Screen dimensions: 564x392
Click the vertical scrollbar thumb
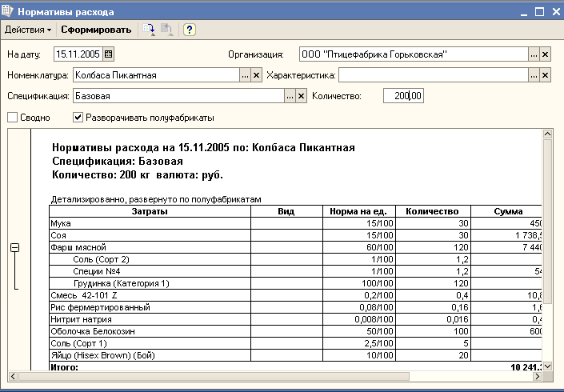coord(547,222)
